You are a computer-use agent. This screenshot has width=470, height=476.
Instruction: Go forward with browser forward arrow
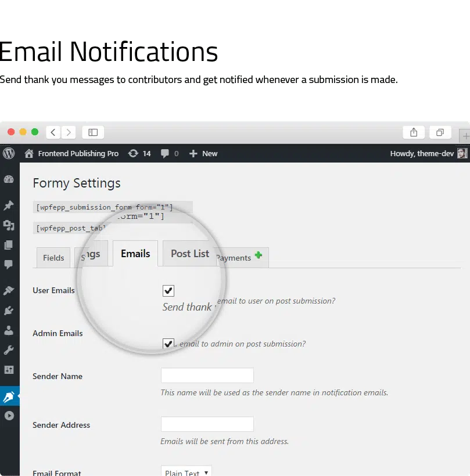[69, 132]
